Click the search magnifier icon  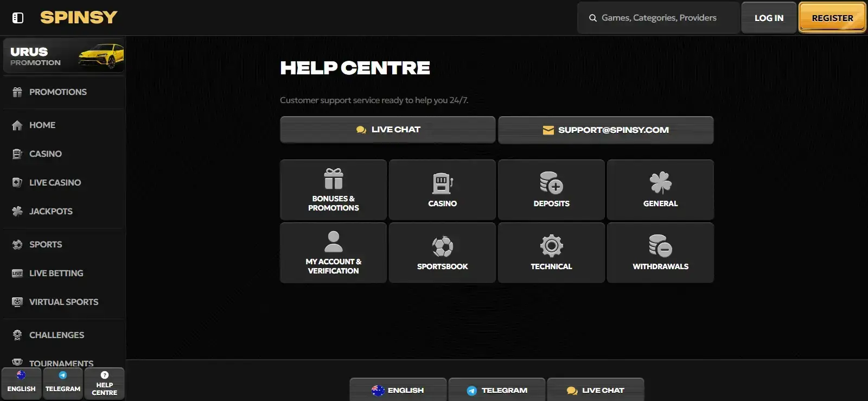[x=593, y=18]
